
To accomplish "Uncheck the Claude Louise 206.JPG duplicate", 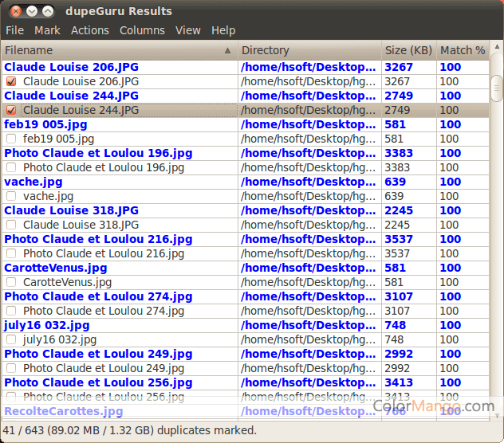I will point(11,81).
